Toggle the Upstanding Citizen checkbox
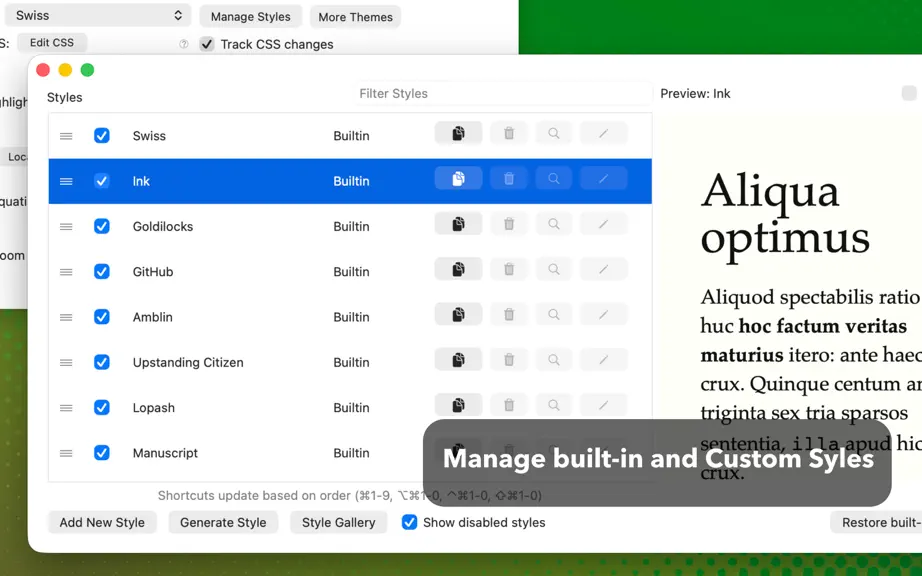The height and width of the screenshot is (576, 922). click(102, 362)
